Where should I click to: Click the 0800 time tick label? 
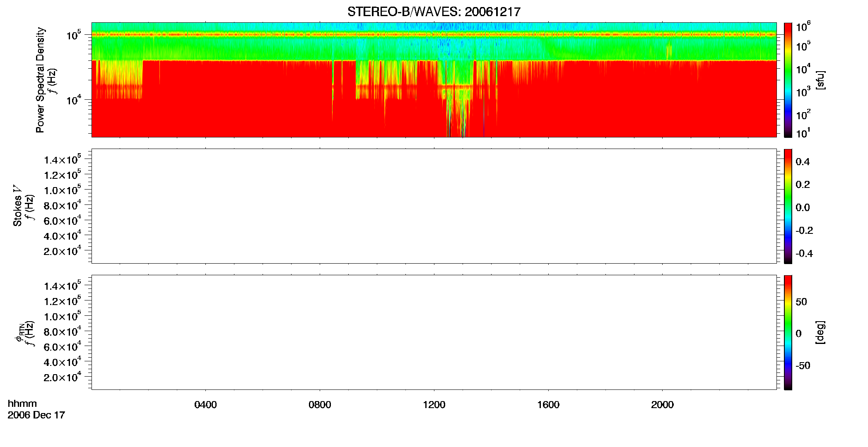click(x=320, y=404)
